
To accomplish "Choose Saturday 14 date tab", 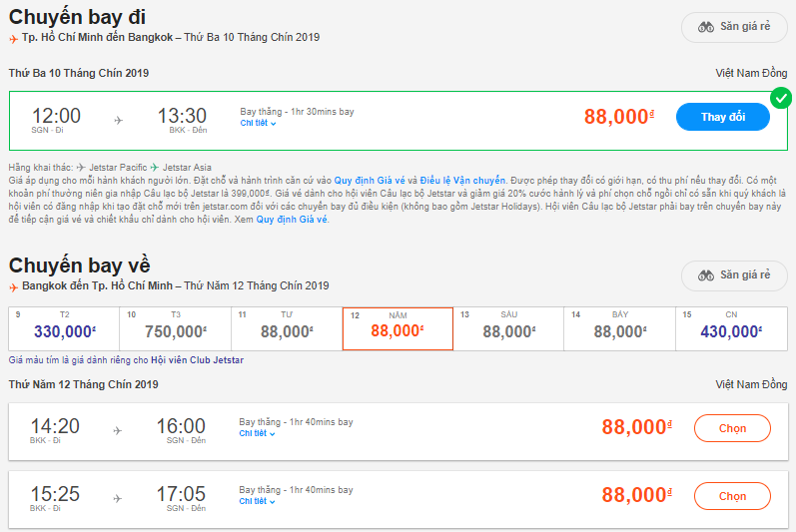I will (x=619, y=328).
